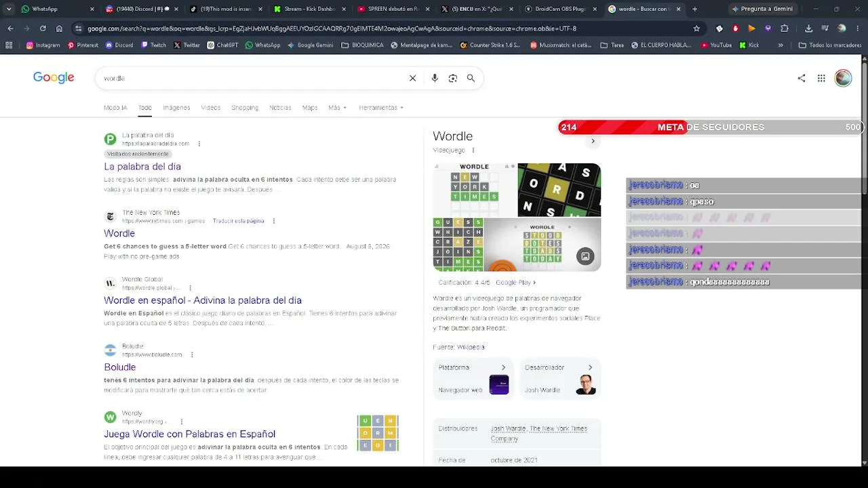Viewport: 868px width, 488px height.
Task: Open the Chrome extensions puzzle menu
Action: coord(785,28)
